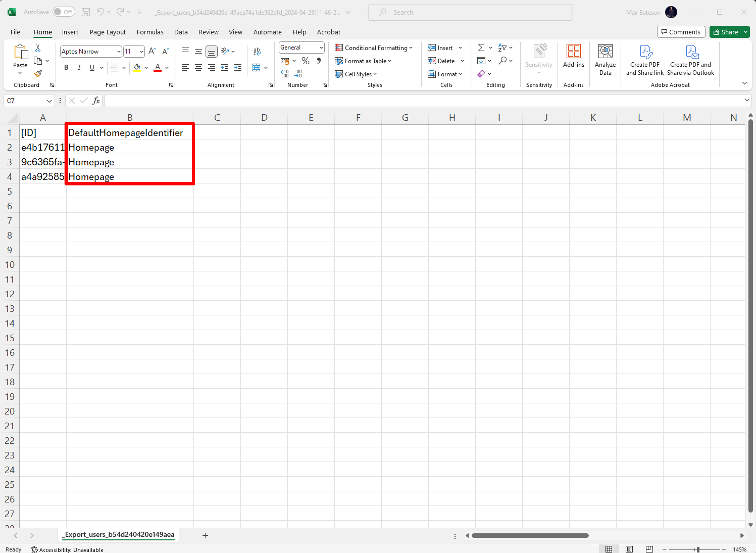Click the Format Painter brush icon
Image resolution: width=756 pixels, height=553 pixels.
[x=38, y=74]
